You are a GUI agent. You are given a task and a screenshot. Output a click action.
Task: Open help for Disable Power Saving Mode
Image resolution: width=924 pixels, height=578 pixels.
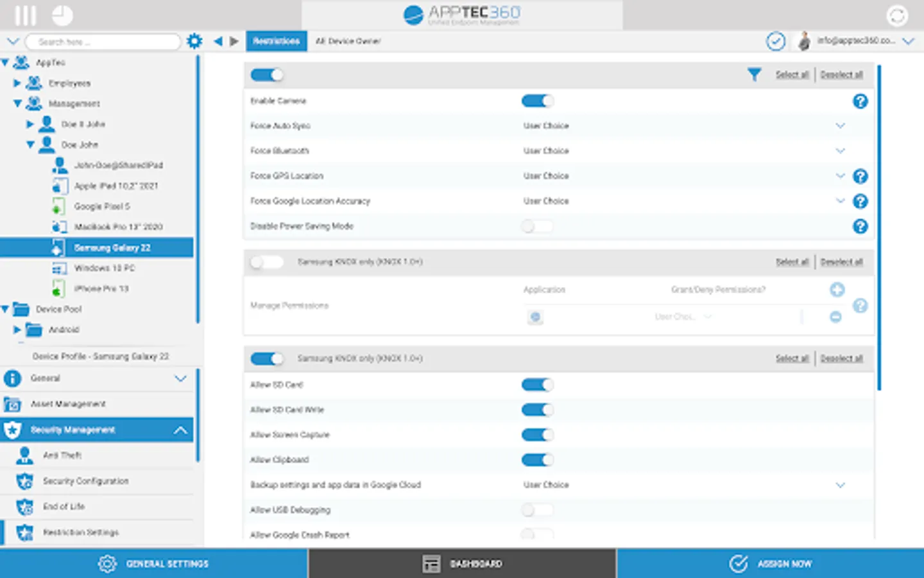pos(860,226)
